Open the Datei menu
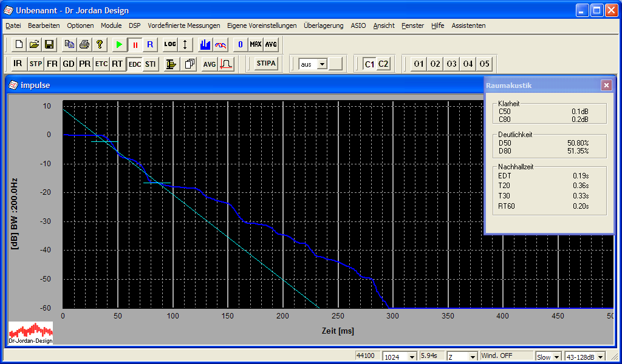 [13, 25]
